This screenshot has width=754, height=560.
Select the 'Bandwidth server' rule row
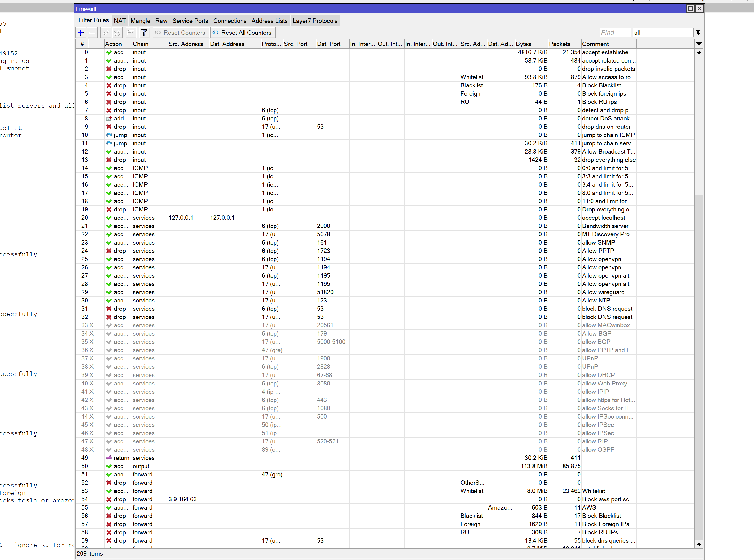click(x=385, y=226)
